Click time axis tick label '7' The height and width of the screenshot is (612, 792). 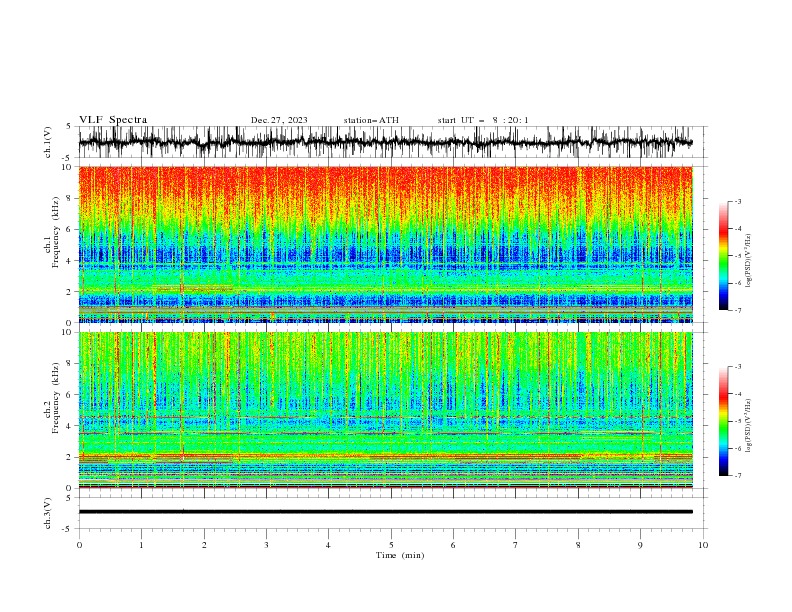coord(516,545)
